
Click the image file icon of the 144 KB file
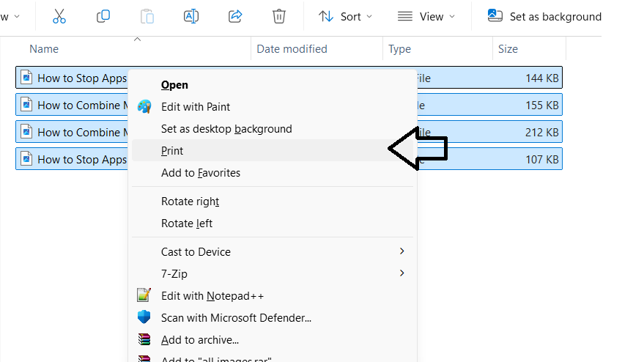(x=26, y=77)
